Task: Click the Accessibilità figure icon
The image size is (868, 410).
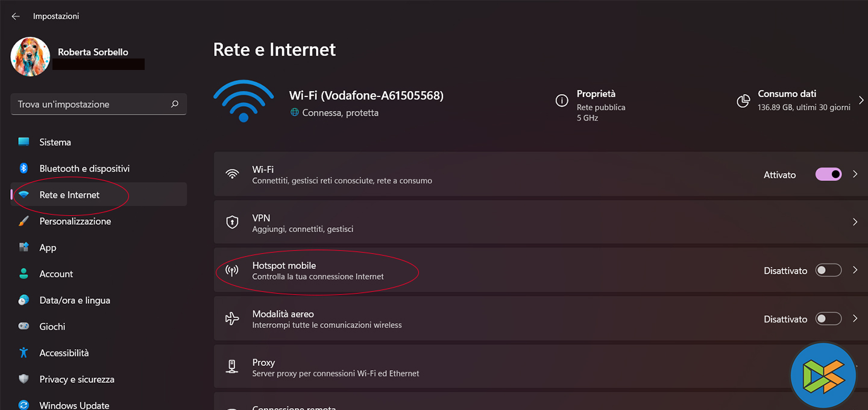Action: click(x=24, y=353)
